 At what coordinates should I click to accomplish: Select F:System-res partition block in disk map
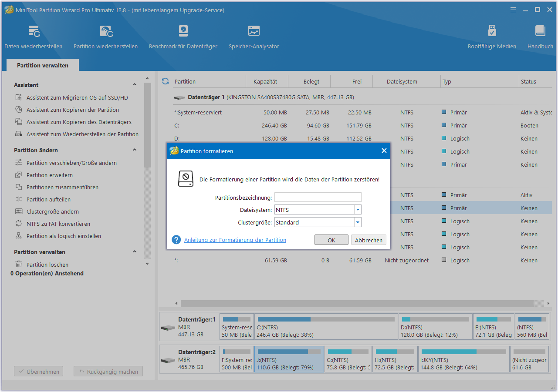click(x=237, y=359)
